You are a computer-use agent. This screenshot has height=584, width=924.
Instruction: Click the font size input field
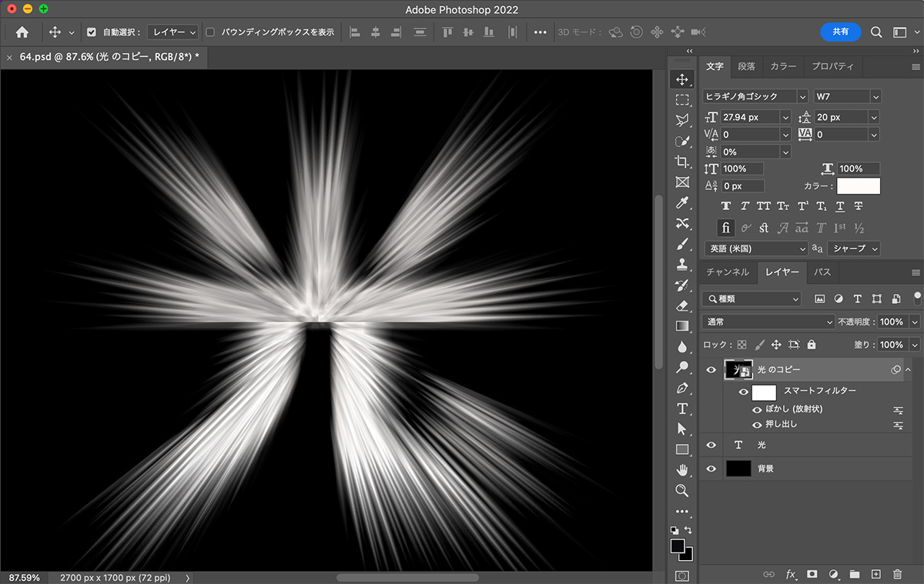click(749, 117)
